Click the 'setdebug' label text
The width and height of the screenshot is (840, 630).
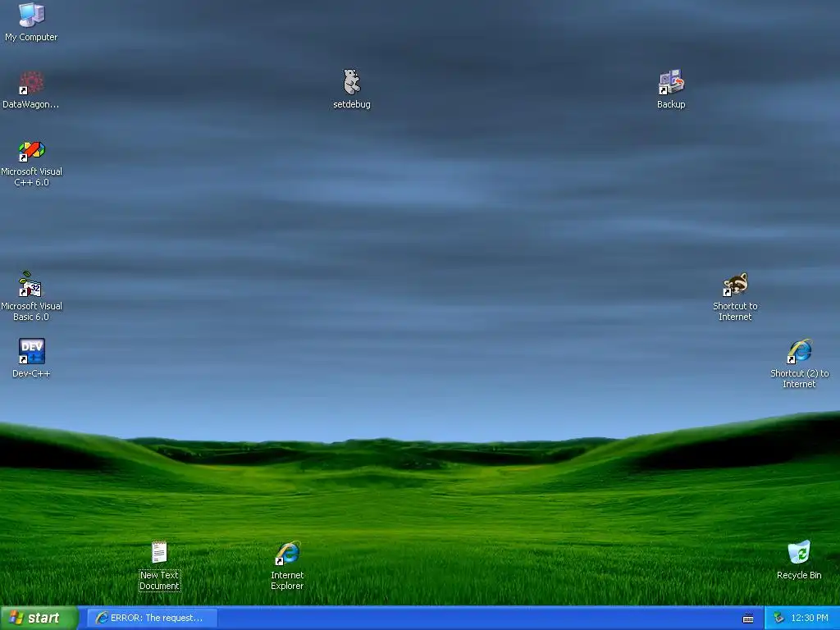pyautogui.click(x=351, y=104)
